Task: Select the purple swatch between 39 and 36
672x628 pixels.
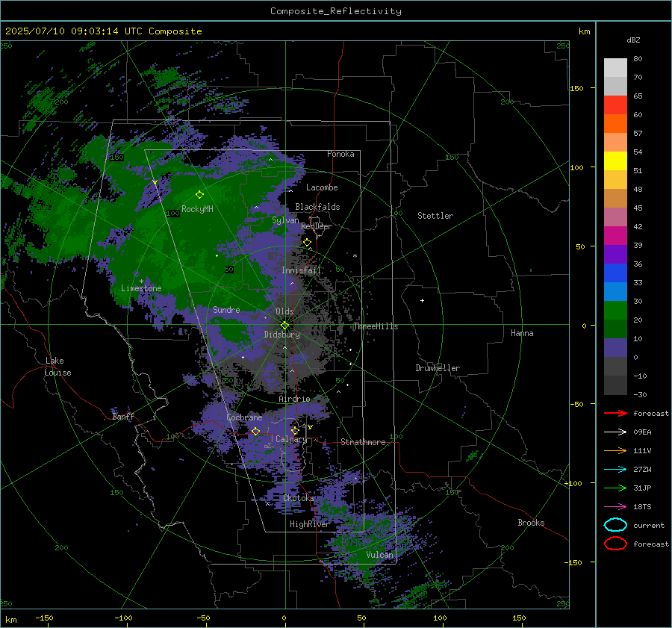Action: tap(615, 254)
